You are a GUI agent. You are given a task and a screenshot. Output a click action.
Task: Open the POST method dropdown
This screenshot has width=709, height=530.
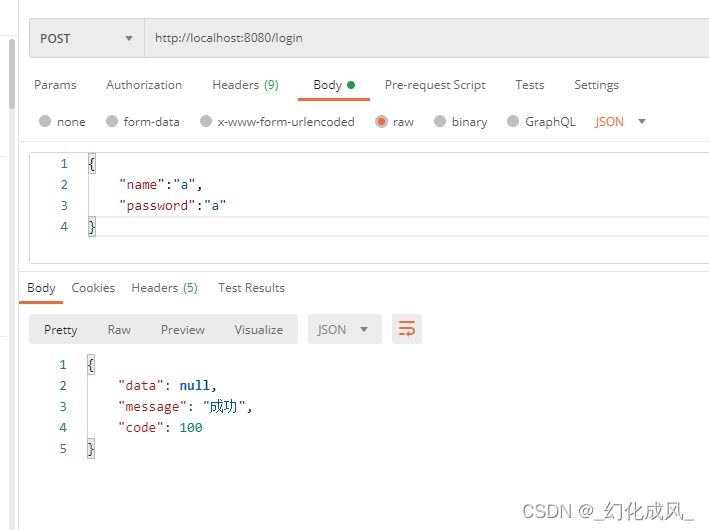(x=87, y=38)
